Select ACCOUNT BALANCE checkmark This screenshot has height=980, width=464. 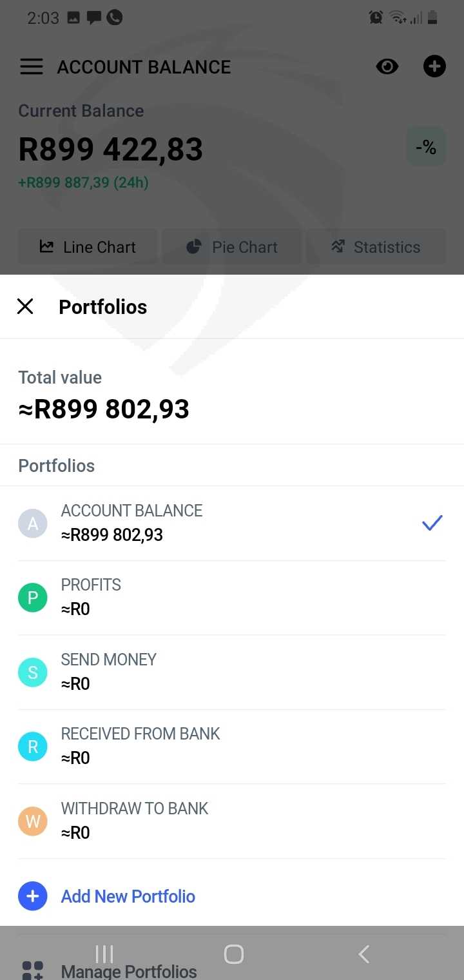coord(432,523)
